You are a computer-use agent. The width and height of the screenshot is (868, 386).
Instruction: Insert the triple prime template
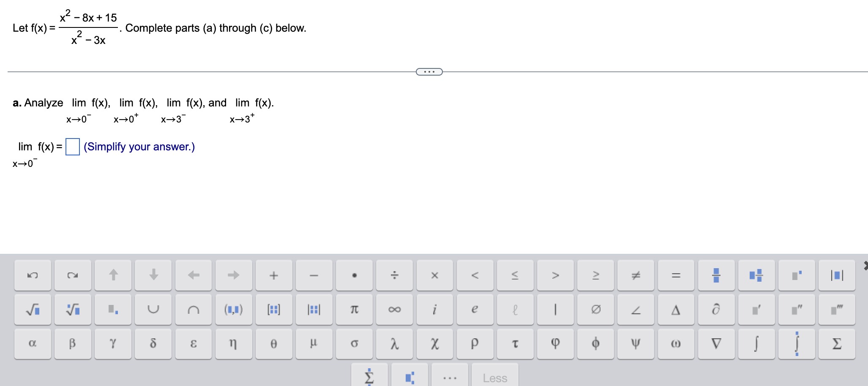tap(837, 310)
